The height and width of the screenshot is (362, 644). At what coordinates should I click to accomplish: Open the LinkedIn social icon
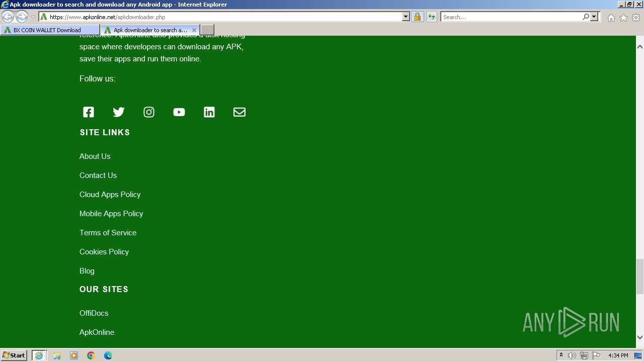pos(209,112)
